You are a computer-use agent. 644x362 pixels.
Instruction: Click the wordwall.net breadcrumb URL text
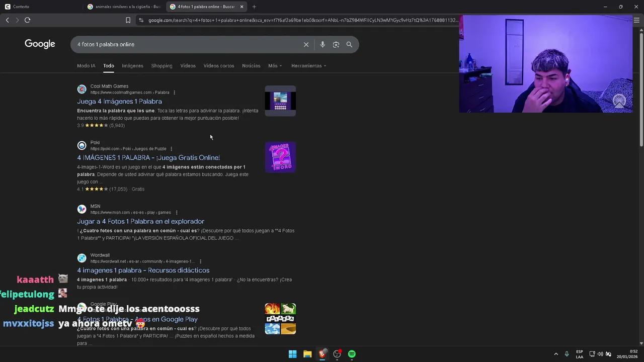143,261
